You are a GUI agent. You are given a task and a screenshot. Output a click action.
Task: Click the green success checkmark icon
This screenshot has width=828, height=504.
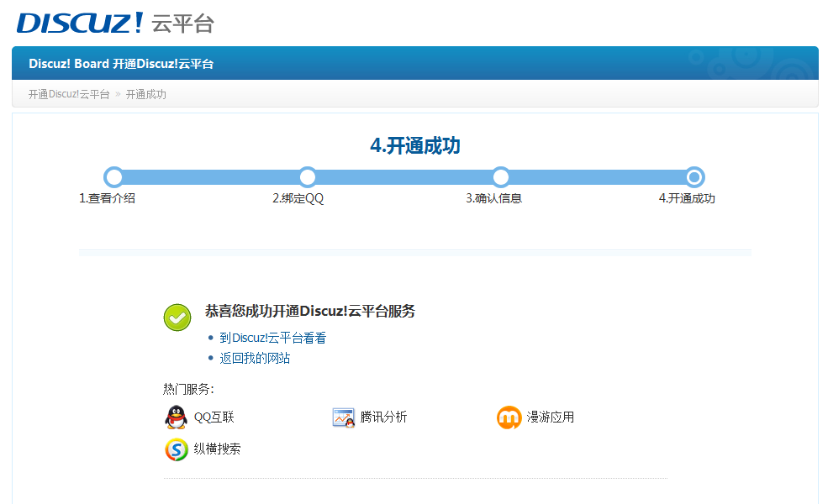coord(177,318)
